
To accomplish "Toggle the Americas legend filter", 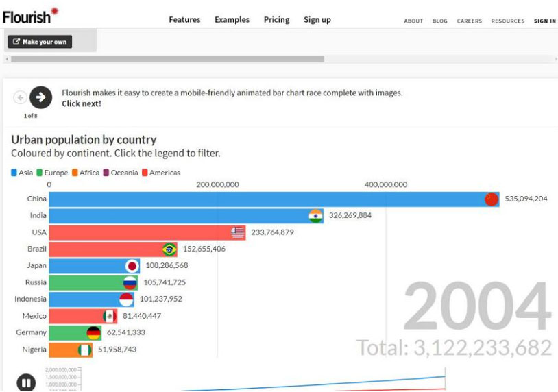I will coord(161,173).
